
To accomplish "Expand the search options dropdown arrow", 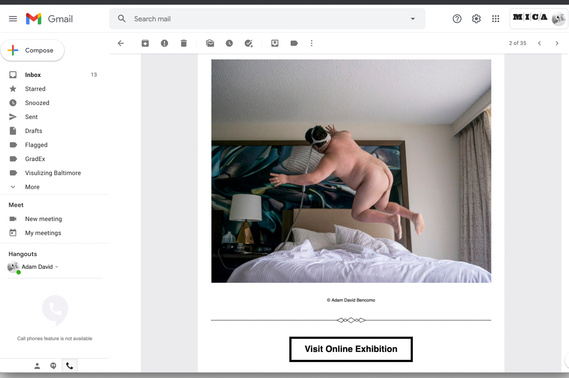I will click(x=413, y=19).
